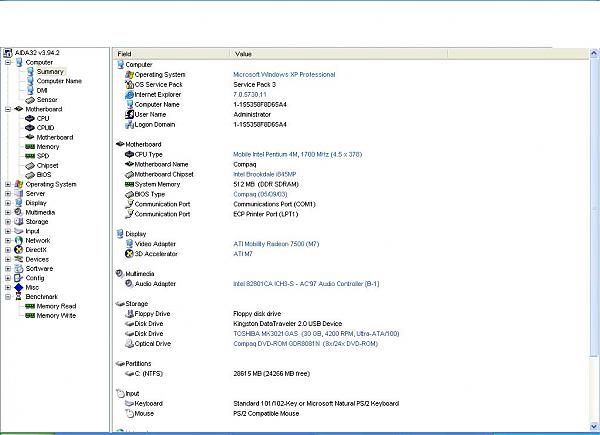Select the DMI tree item
This screenshot has width=600, height=435.
click(42, 90)
